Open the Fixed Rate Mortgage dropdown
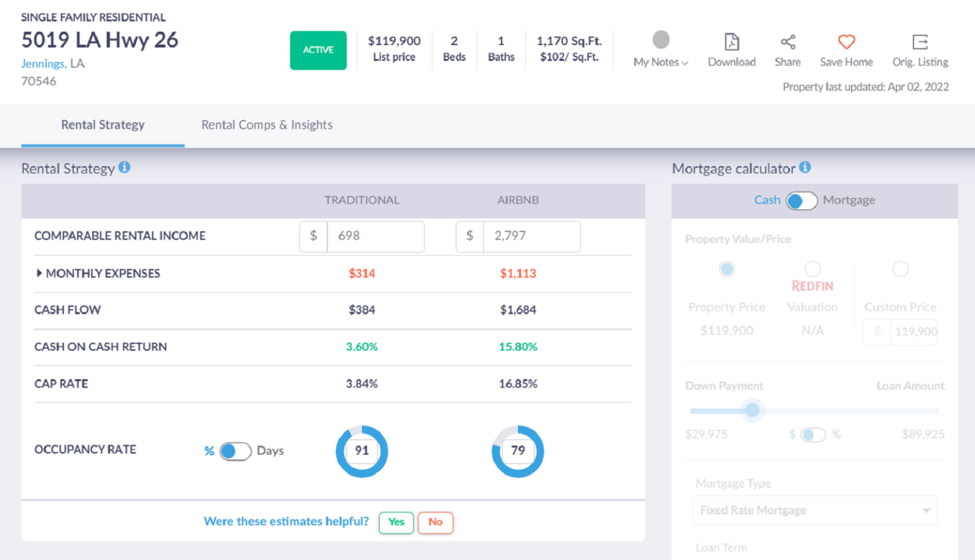Viewport: 975px width, 560px height. pyautogui.click(x=814, y=510)
